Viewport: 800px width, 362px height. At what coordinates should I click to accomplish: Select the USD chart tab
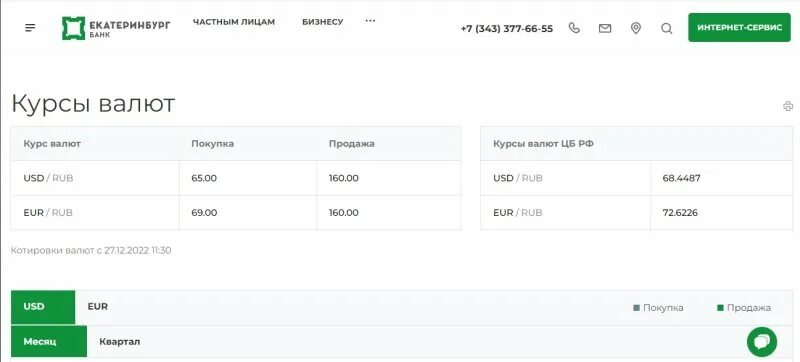[43, 307]
